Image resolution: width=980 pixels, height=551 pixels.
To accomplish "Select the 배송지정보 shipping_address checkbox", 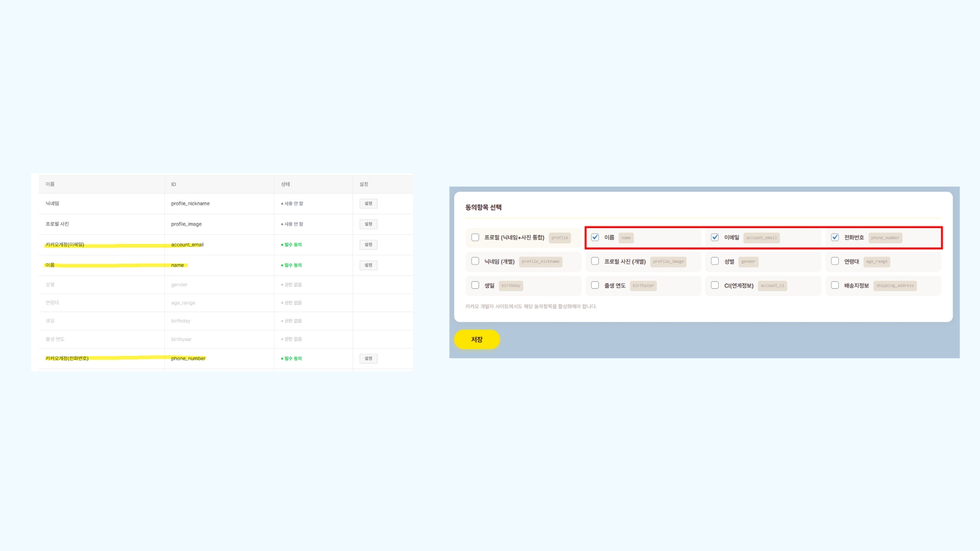I will tap(835, 285).
